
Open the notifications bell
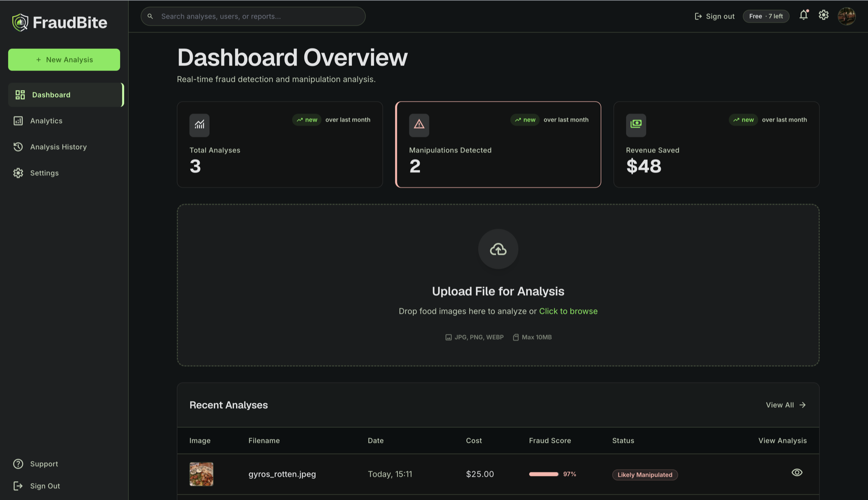(x=803, y=15)
